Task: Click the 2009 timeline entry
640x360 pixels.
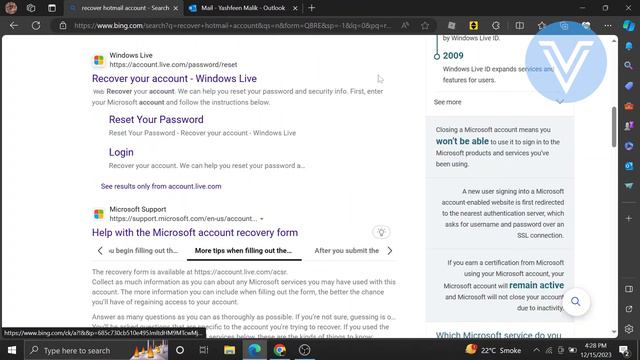Action: click(x=453, y=56)
